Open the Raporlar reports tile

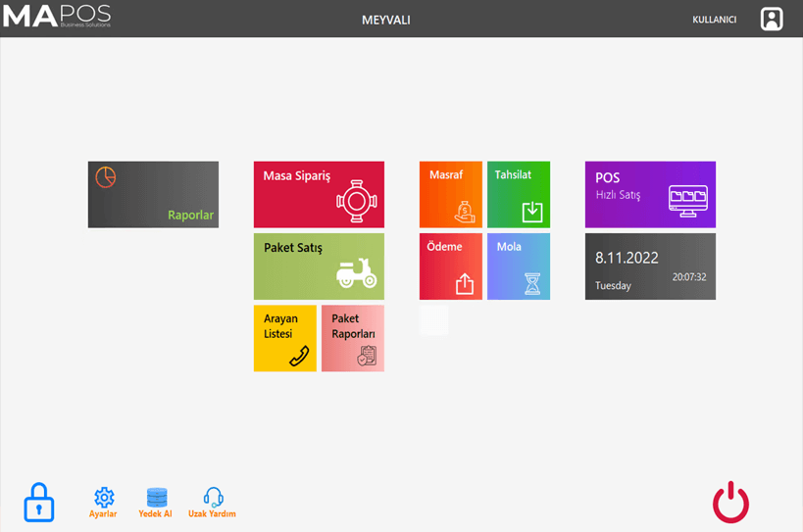[x=153, y=195]
